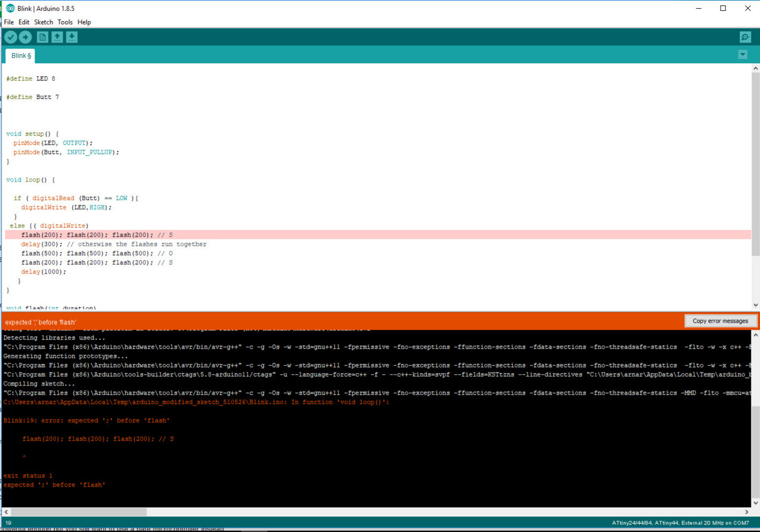
Task: Click the editor scrollbar down arrow
Action: (755, 305)
